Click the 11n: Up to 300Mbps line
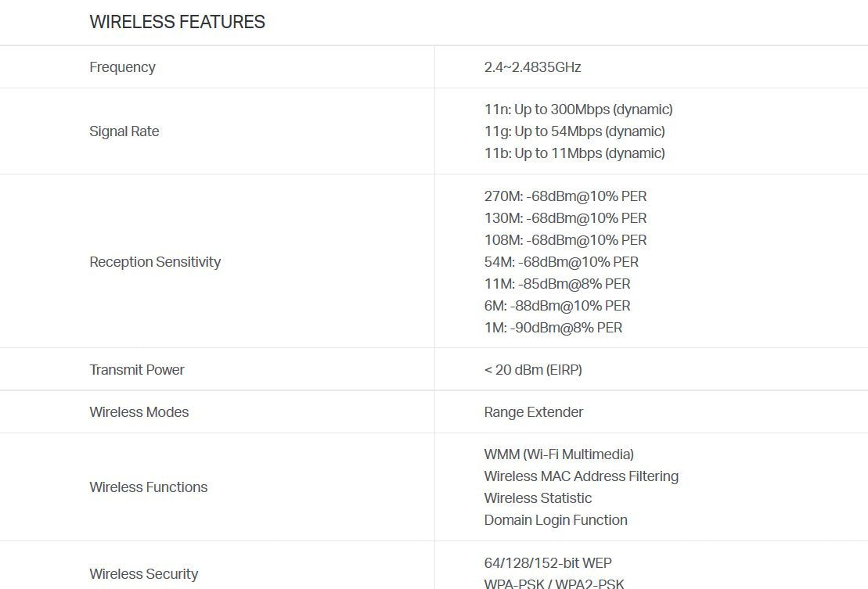Viewport: 868px width, 589px height. tap(578, 110)
